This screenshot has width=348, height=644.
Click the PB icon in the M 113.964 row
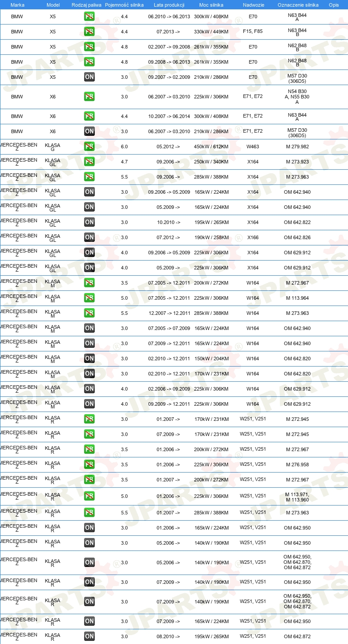[x=89, y=298]
